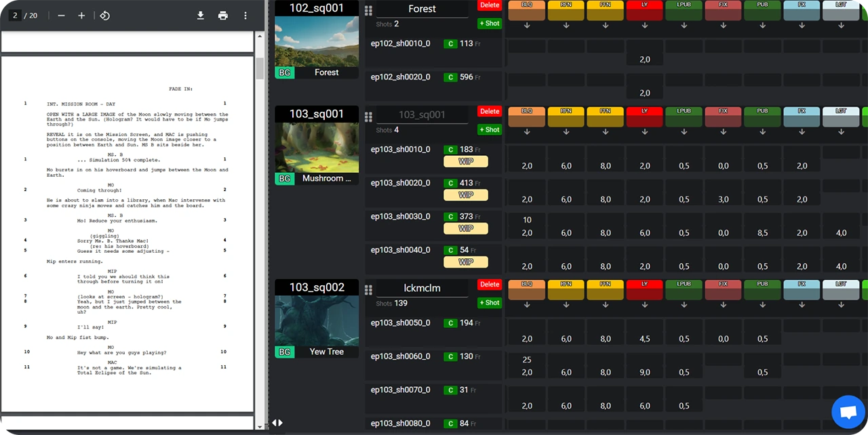Toggle the C badge on ep102_sh0020_0
Screen dimensions: 868x435
(x=450, y=77)
